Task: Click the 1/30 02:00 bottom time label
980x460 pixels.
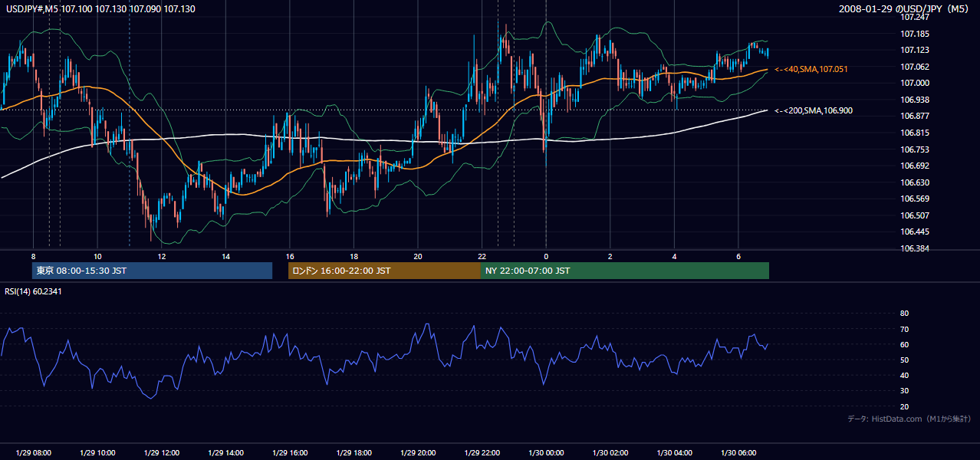Action: coord(610,453)
